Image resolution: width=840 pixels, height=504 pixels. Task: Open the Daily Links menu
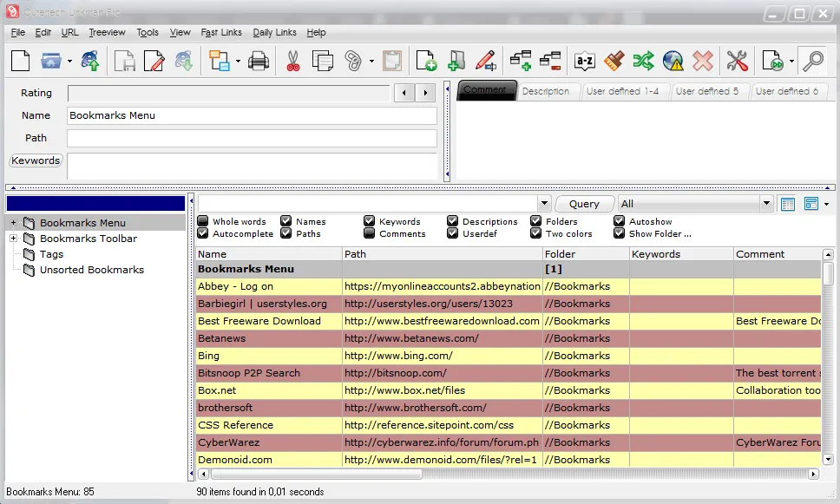274,32
